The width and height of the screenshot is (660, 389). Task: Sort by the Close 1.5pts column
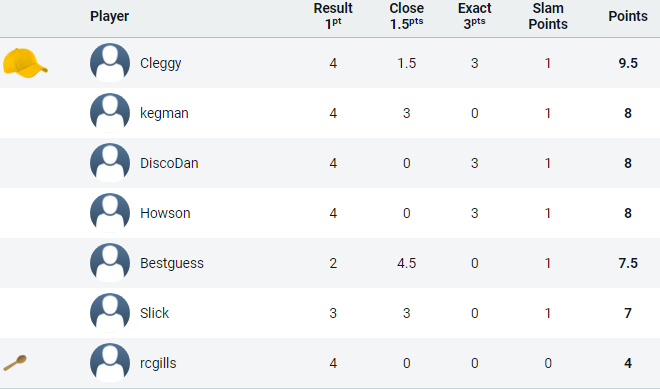(407, 16)
